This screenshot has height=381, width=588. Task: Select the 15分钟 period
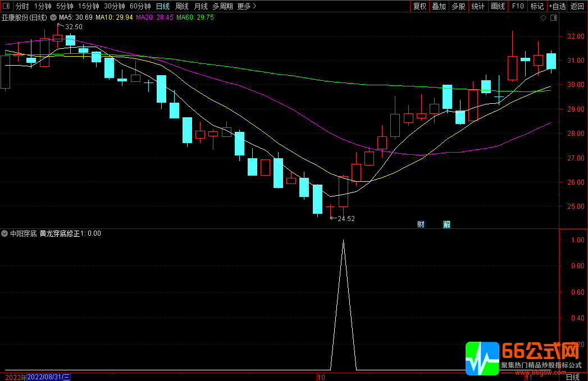(x=89, y=6)
